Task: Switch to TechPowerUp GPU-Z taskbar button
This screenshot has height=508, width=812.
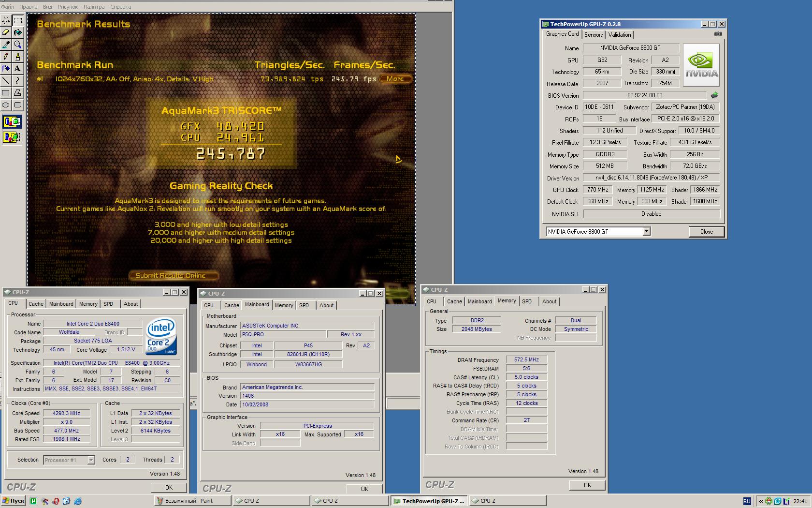Action: [x=429, y=501]
